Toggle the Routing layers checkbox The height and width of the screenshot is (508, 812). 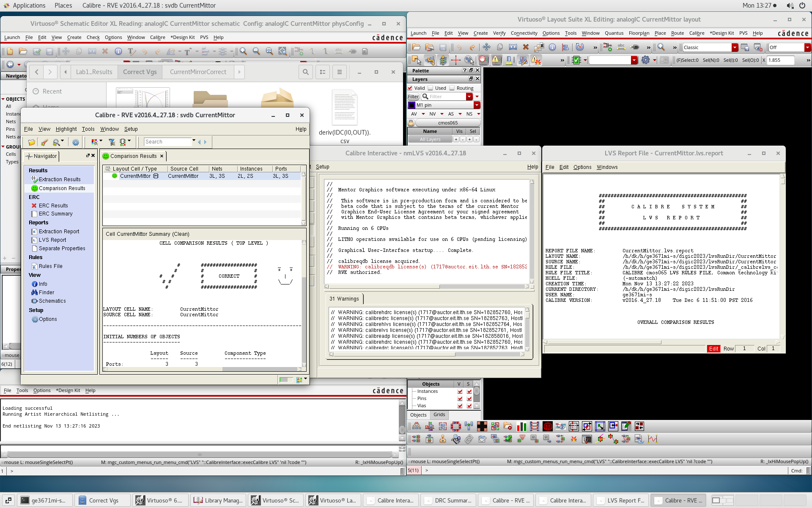click(x=452, y=88)
